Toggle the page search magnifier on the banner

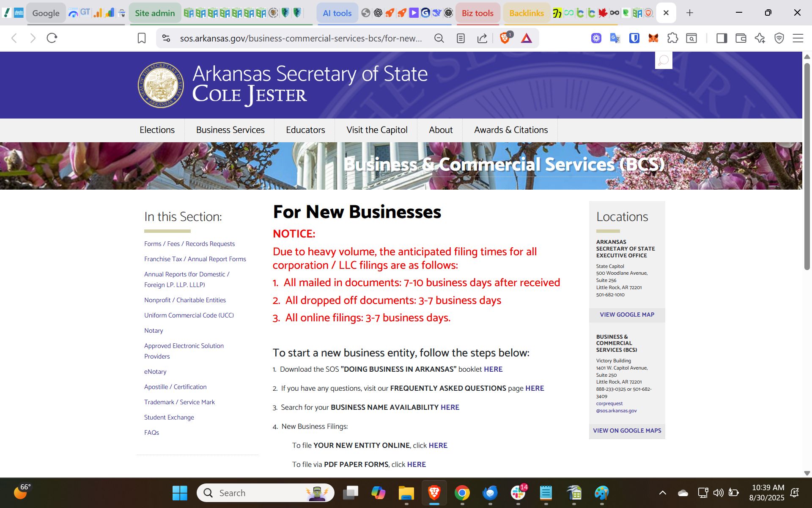(663, 60)
